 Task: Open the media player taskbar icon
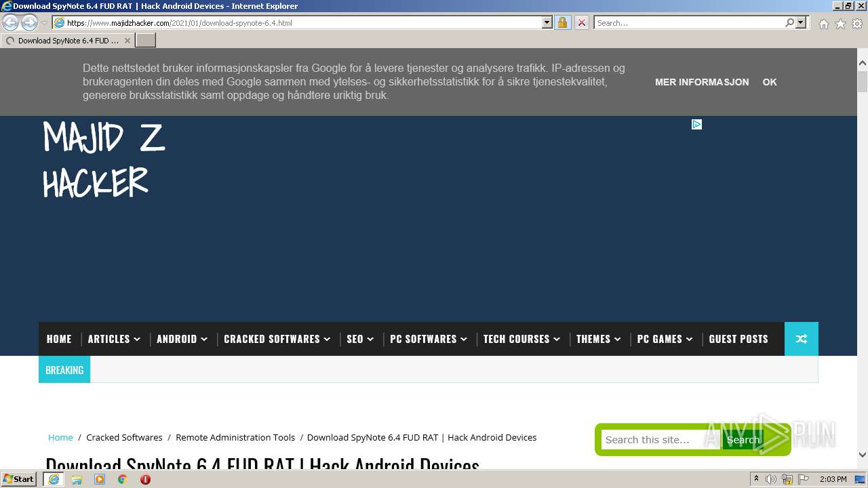(x=100, y=479)
